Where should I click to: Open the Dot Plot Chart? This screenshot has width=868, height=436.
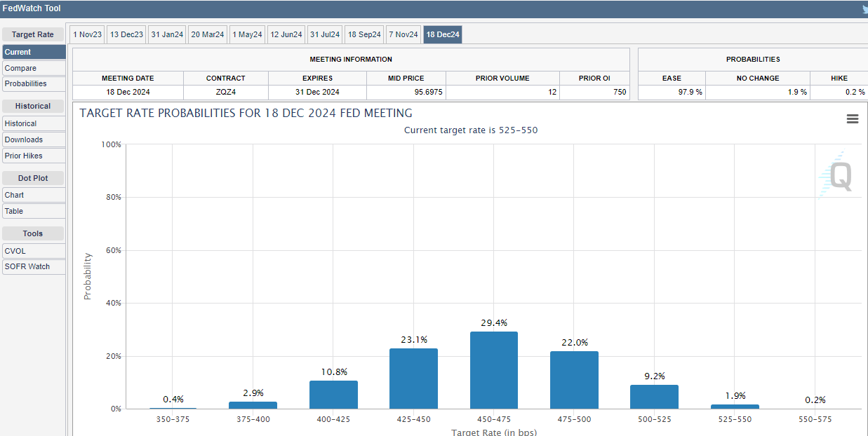(x=34, y=195)
